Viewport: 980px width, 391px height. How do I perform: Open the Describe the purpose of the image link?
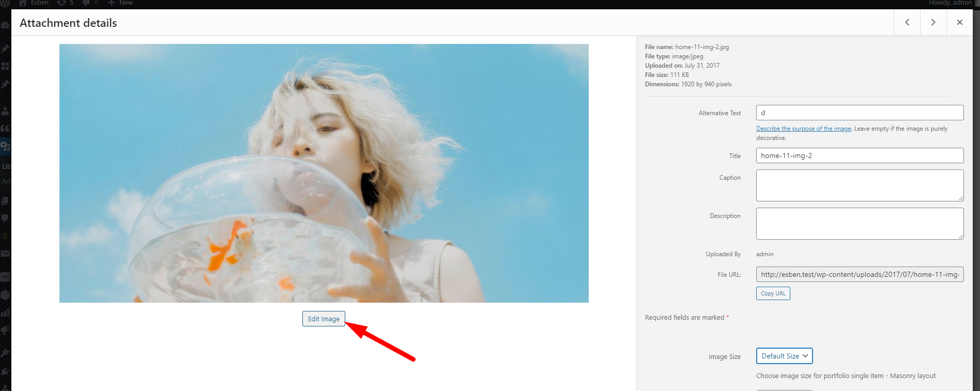804,129
